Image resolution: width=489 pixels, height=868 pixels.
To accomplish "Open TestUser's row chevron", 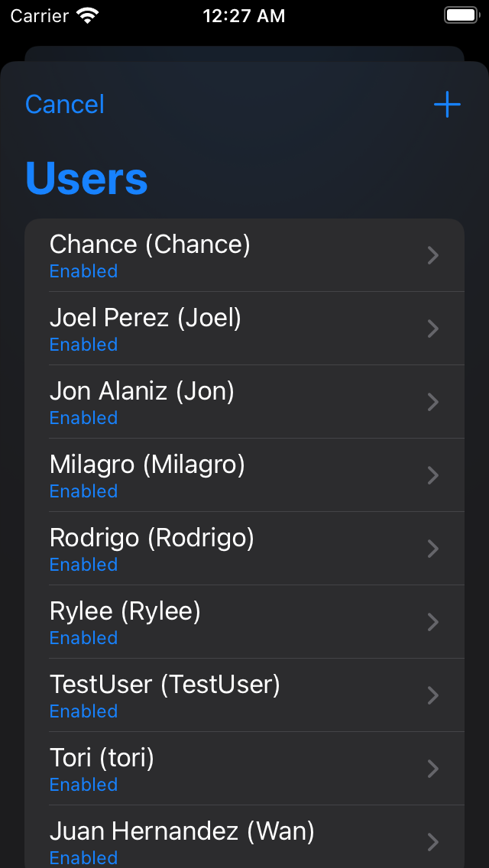I will 433,695.
